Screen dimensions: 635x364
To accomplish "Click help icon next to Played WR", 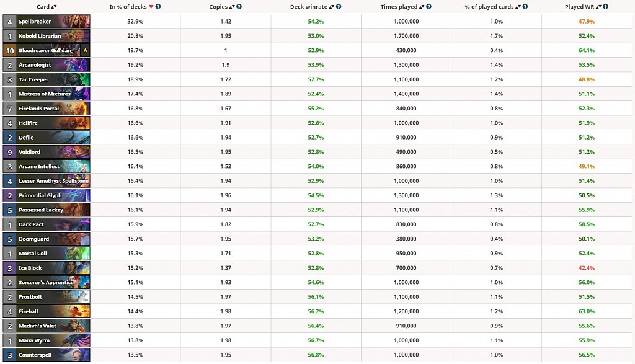I will tap(605, 7).
